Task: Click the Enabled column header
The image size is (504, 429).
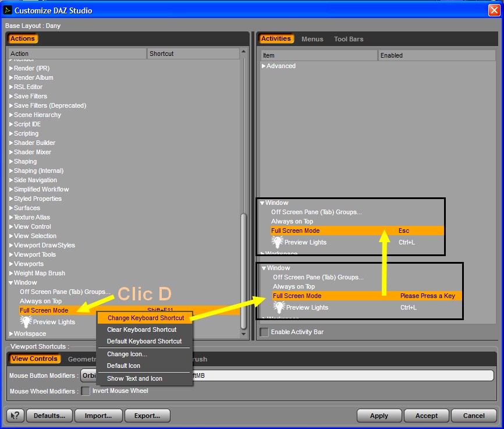Action: click(436, 55)
